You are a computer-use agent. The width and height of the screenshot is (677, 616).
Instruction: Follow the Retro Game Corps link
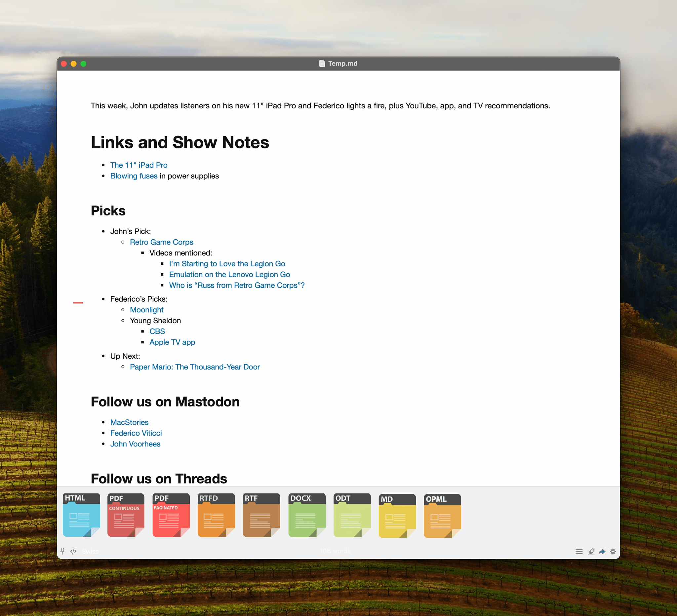[162, 242]
